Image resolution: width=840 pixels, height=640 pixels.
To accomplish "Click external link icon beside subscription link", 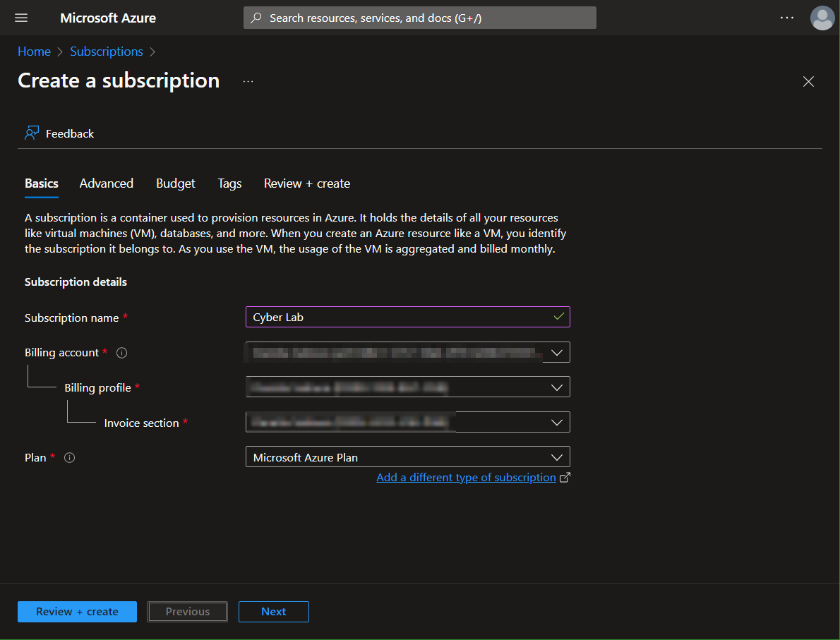I will click(565, 478).
